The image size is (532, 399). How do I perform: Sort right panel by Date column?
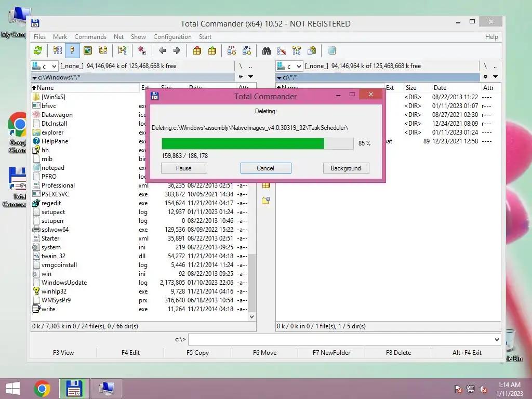coord(456,87)
